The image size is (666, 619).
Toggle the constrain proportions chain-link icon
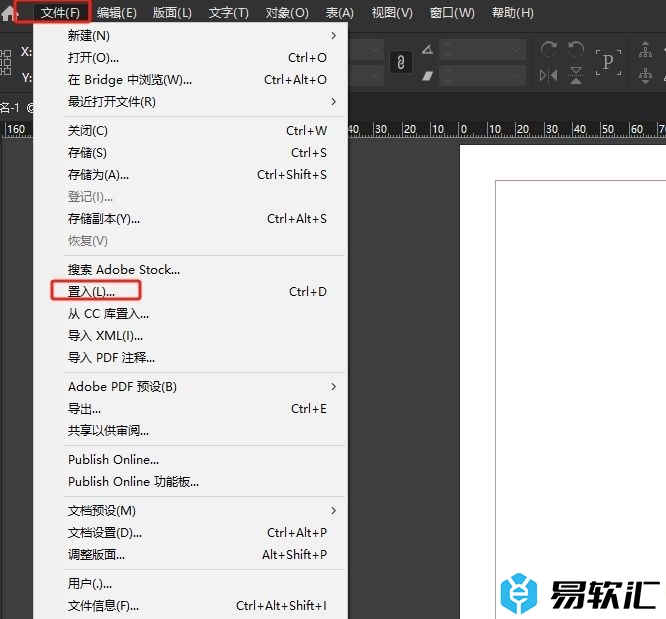click(x=401, y=63)
